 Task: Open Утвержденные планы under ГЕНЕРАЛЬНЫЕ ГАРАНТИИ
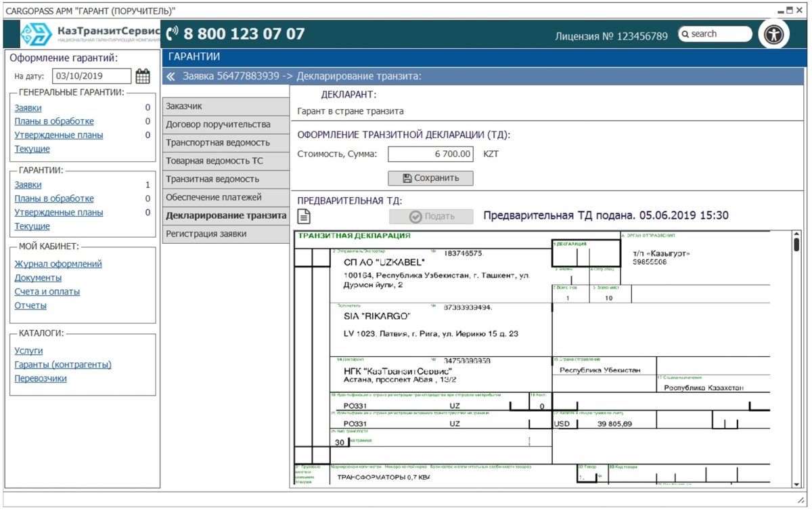(59, 135)
